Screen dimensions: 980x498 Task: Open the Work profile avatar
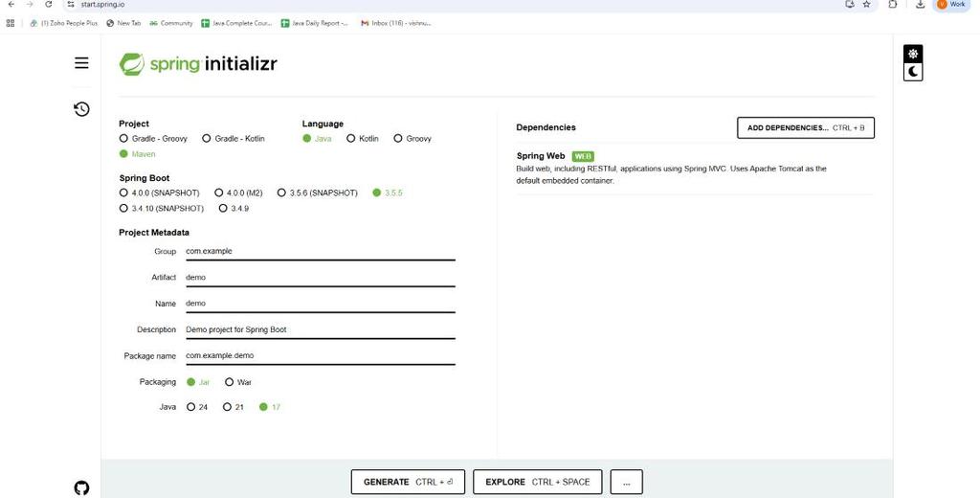(951, 5)
